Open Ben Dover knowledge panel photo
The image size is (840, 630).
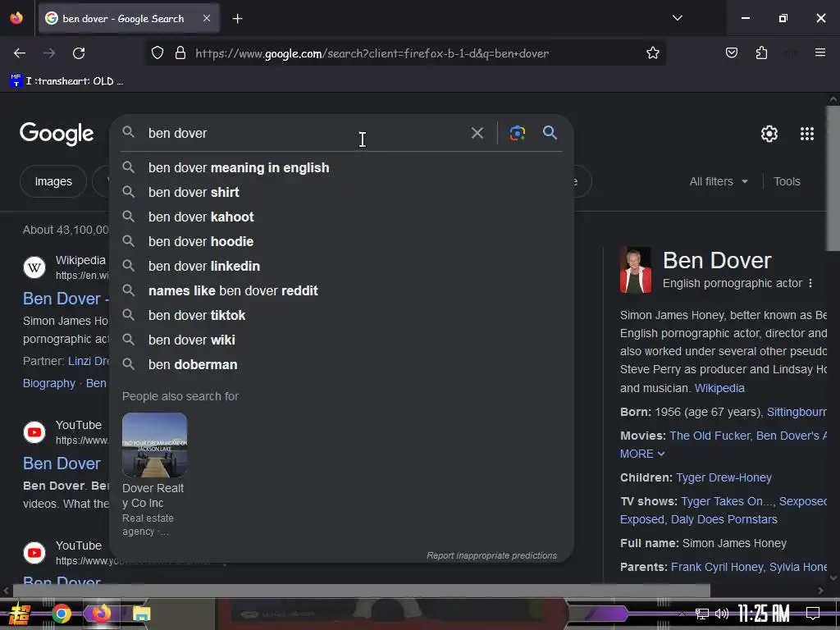[636, 270]
